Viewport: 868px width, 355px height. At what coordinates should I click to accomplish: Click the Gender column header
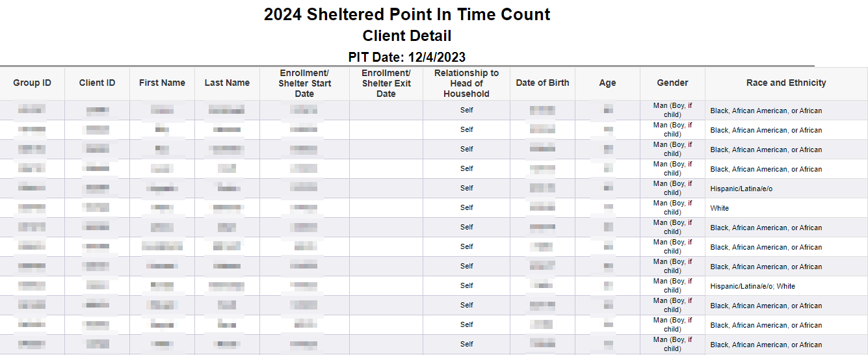672,83
